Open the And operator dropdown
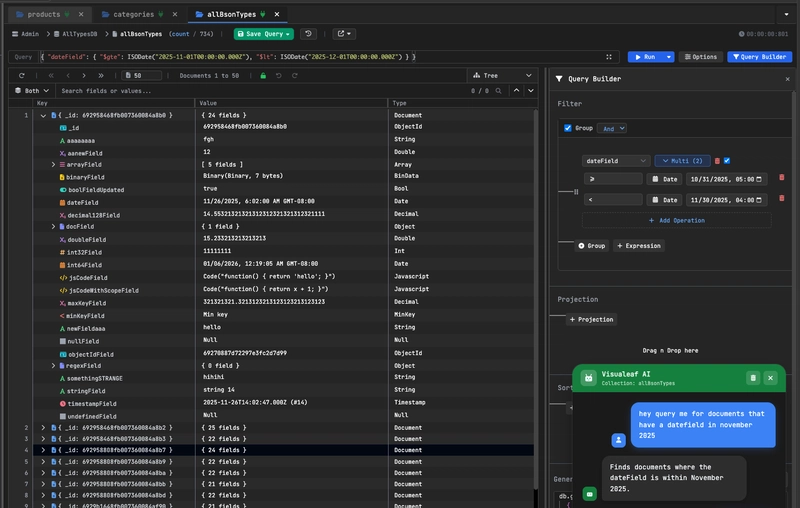Image resolution: width=800 pixels, height=508 pixels. pos(612,128)
